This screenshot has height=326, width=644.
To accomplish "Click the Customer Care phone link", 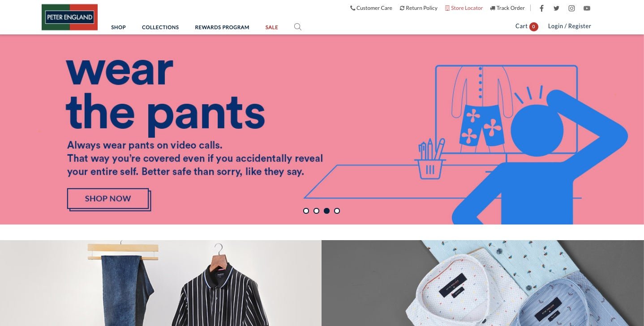I will coord(371,8).
